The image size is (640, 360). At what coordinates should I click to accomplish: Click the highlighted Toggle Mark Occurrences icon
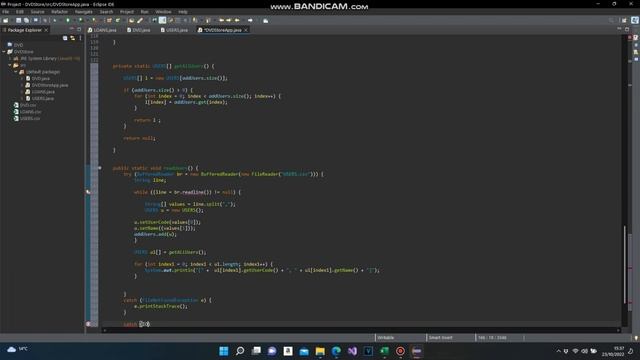point(162,20)
